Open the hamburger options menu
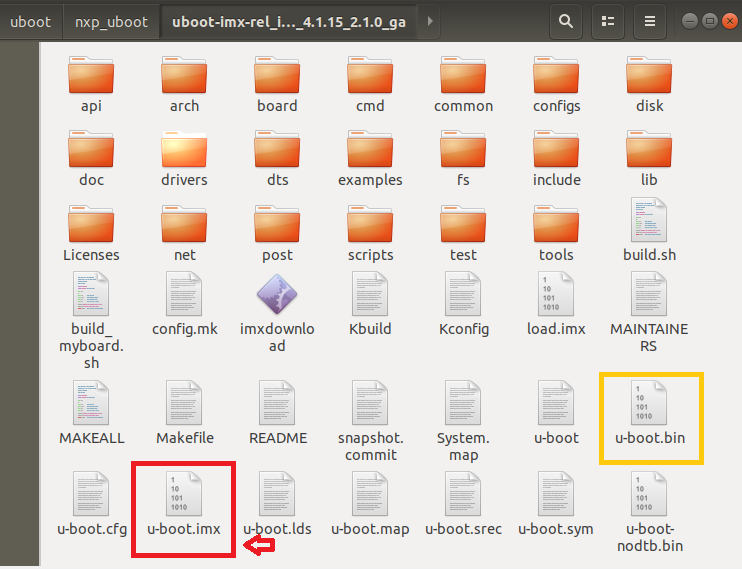Viewport: 742px width, 569px height. [650, 21]
